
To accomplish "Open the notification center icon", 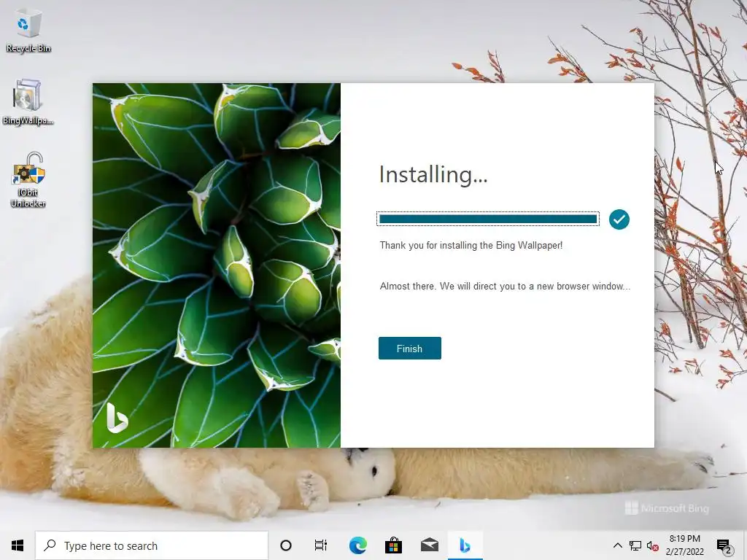I will point(724,545).
